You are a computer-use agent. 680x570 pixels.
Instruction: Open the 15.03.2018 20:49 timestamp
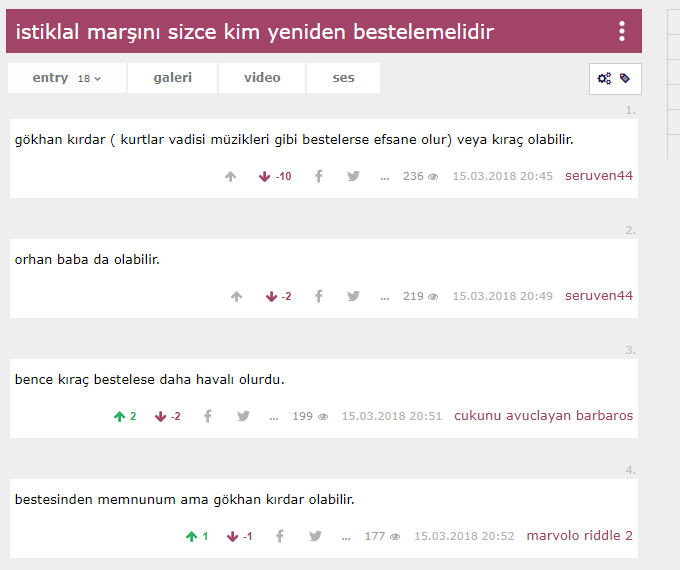pos(503,296)
